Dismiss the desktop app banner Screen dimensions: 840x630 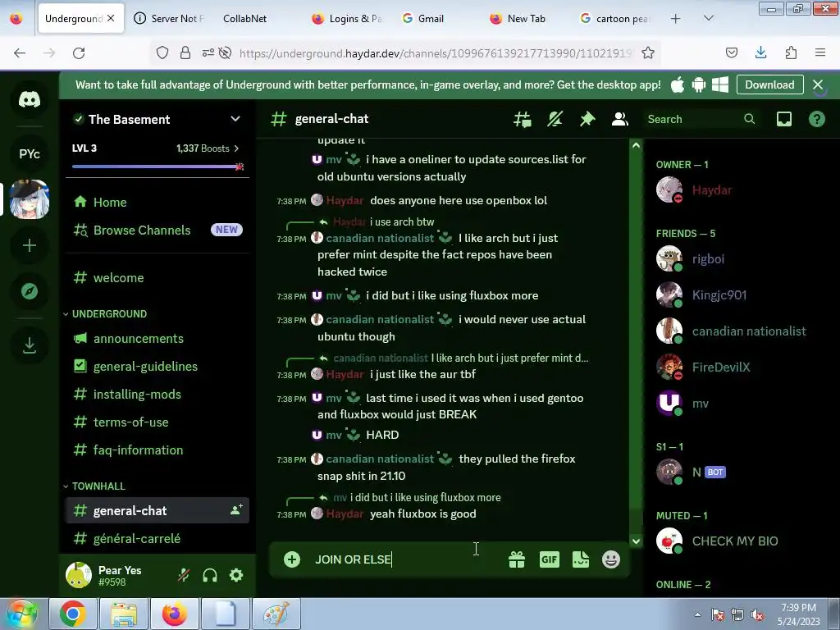[x=818, y=84]
